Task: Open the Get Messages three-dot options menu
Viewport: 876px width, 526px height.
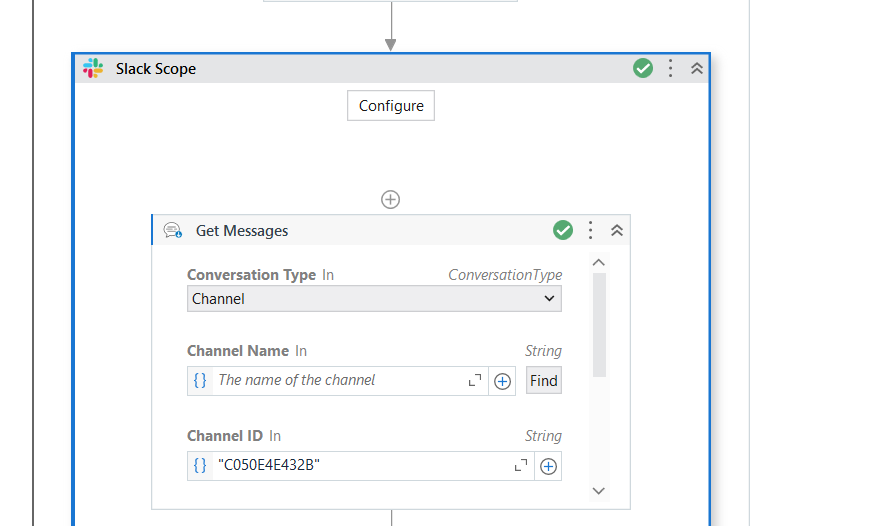Action: point(591,230)
